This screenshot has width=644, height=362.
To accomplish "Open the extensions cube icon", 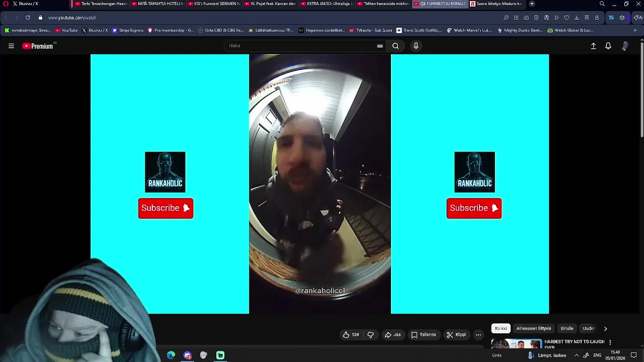I will (622, 18).
